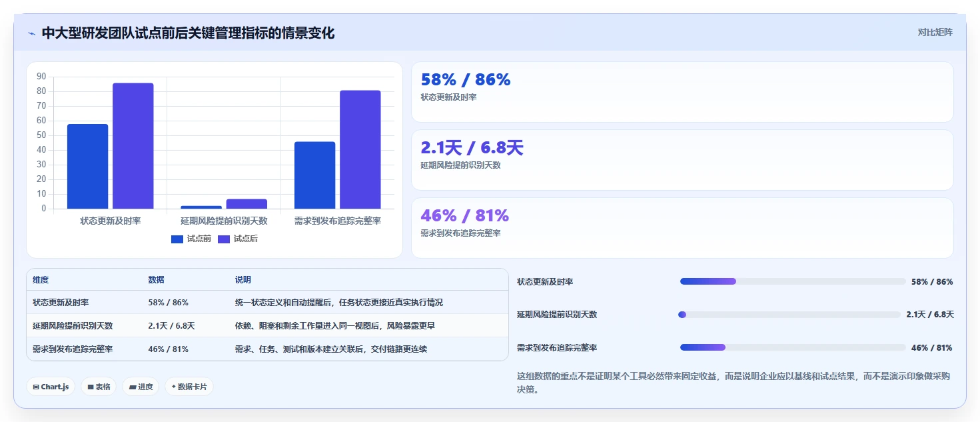Viewport: 980px width, 422px height.
Task: Click the description starting 依赖、阻塞和剩余工作量
Action: (x=335, y=326)
